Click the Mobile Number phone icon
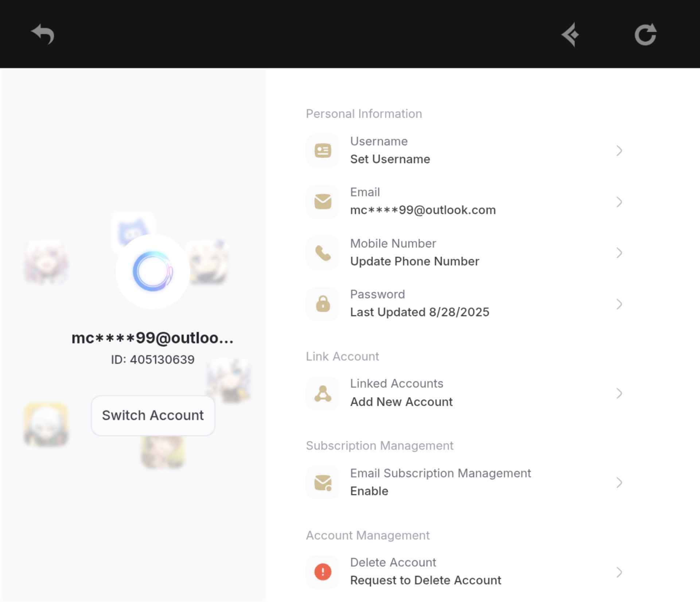Image resolution: width=700 pixels, height=602 pixels. click(x=323, y=252)
